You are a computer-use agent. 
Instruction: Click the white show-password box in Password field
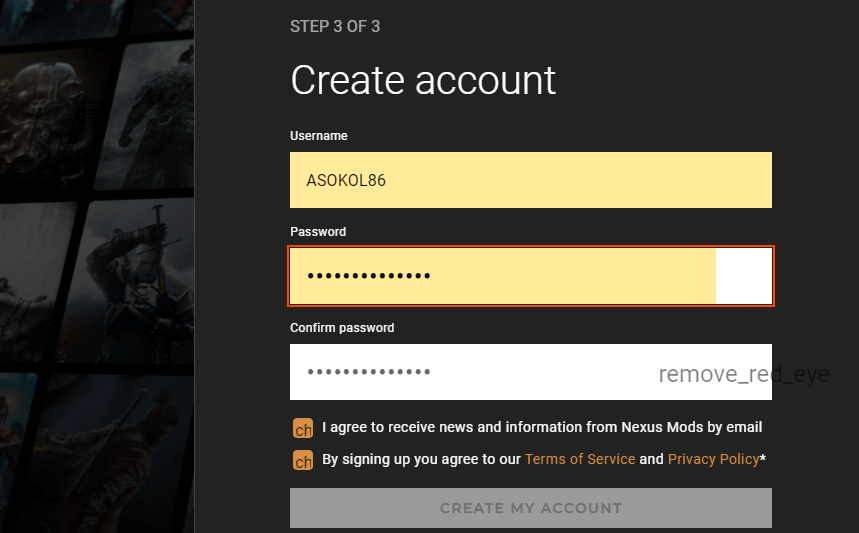click(x=743, y=276)
